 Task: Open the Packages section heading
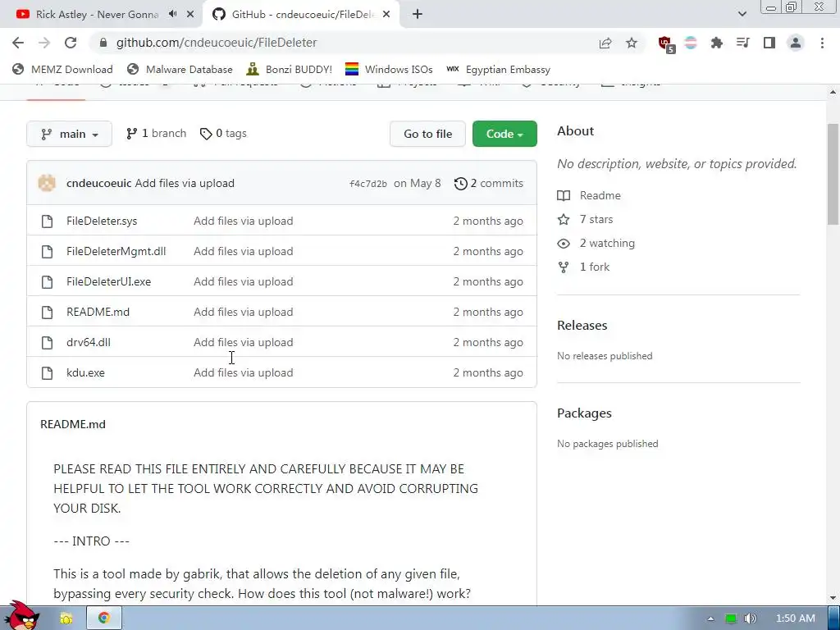click(x=584, y=413)
